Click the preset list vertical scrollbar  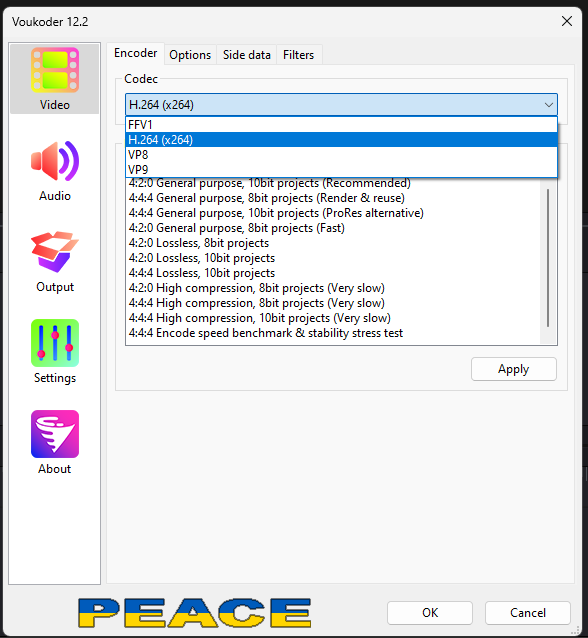(x=548, y=258)
